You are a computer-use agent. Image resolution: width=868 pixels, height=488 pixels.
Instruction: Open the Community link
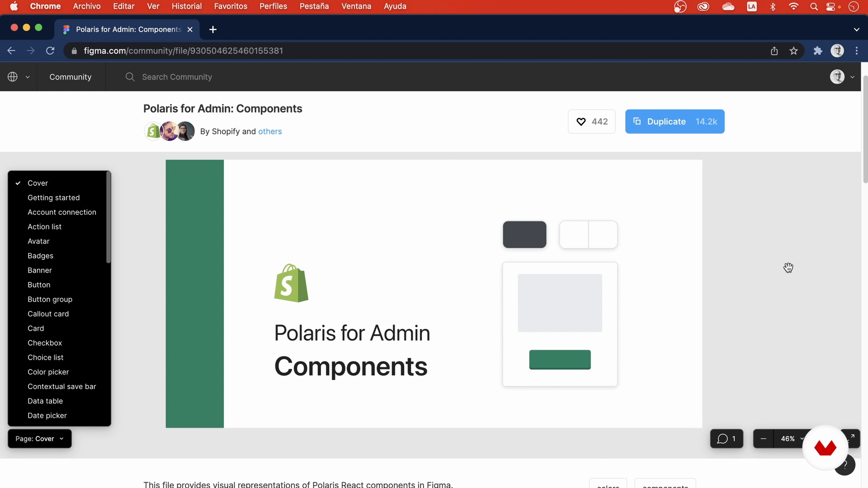[71, 77]
